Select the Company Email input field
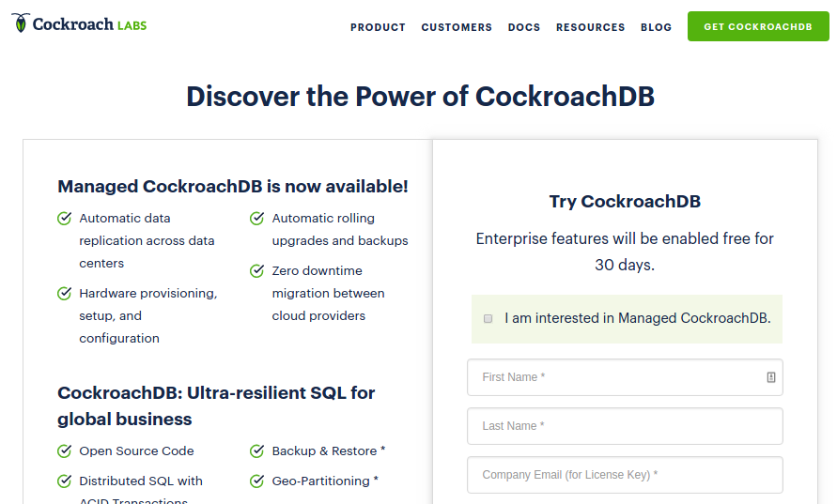The image size is (837, 504). coord(625,475)
